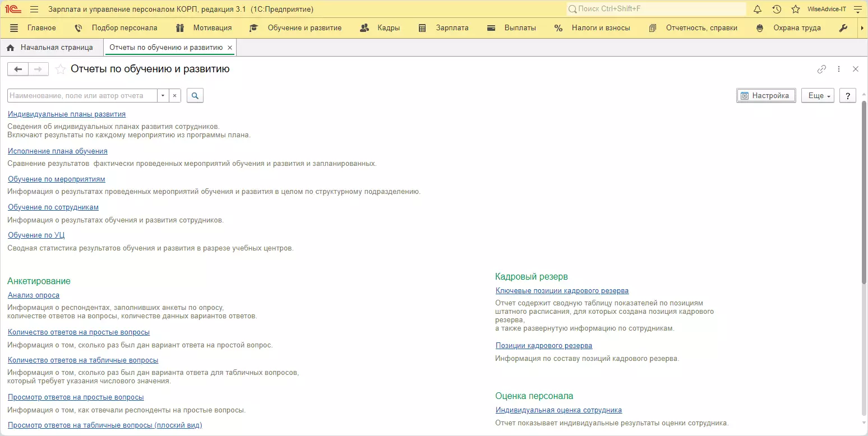
Task: Open help with the question mark button
Action: 848,96
